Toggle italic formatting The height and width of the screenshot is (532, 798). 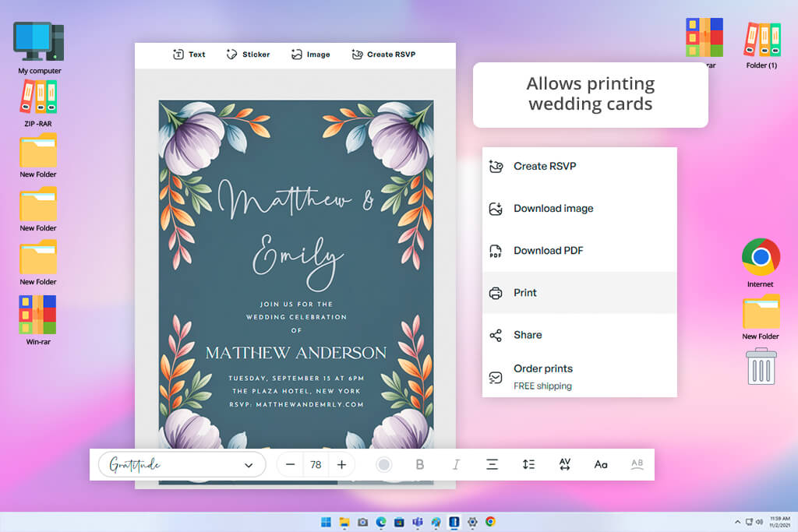coord(456,465)
